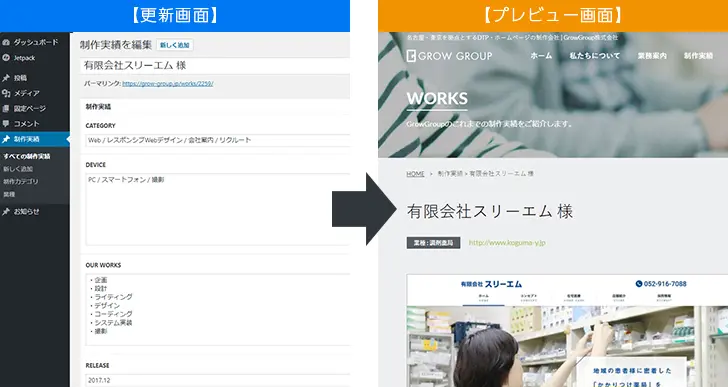The width and height of the screenshot is (728, 387).
Task: Click the post title field 有限会社スリーエム 様
Action: 215,65
